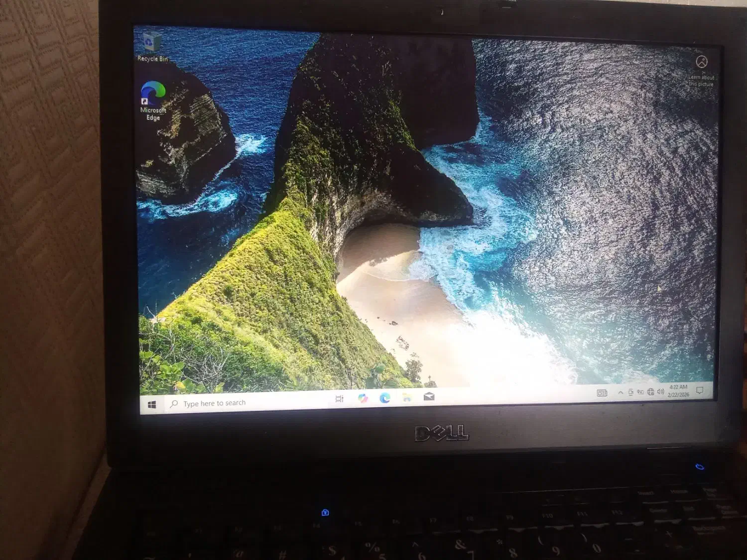Open Task View from the taskbar
The height and width of the screenshot is (560, 747).
(x=340, y=399)
